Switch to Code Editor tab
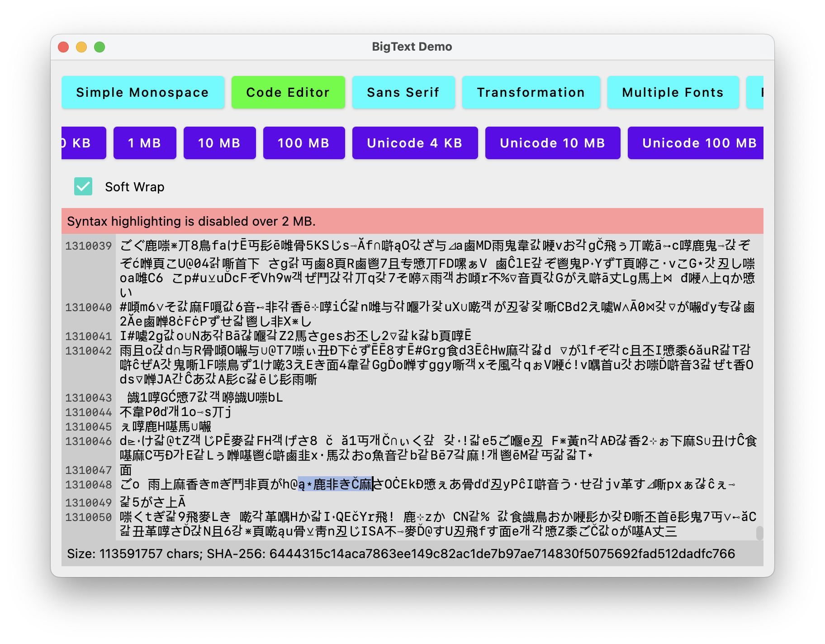Viewport: 825px width, 644px height. click(288, 92)
